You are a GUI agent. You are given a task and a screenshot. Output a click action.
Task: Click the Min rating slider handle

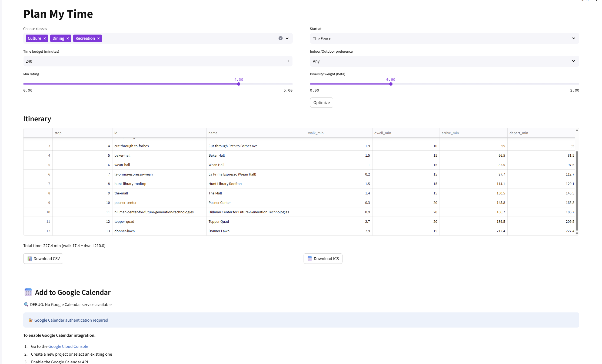(239, 84)
